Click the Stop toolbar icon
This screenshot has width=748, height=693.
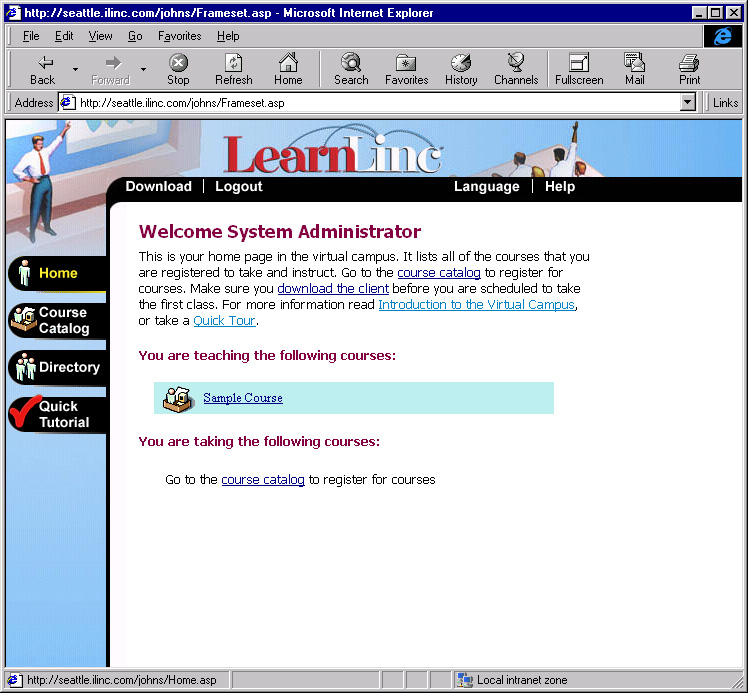178,63
